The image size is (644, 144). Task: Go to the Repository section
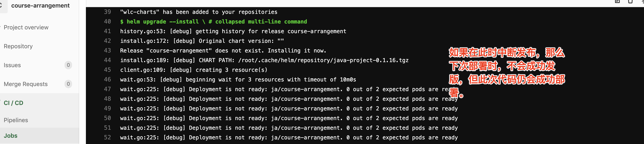[18, 46]
